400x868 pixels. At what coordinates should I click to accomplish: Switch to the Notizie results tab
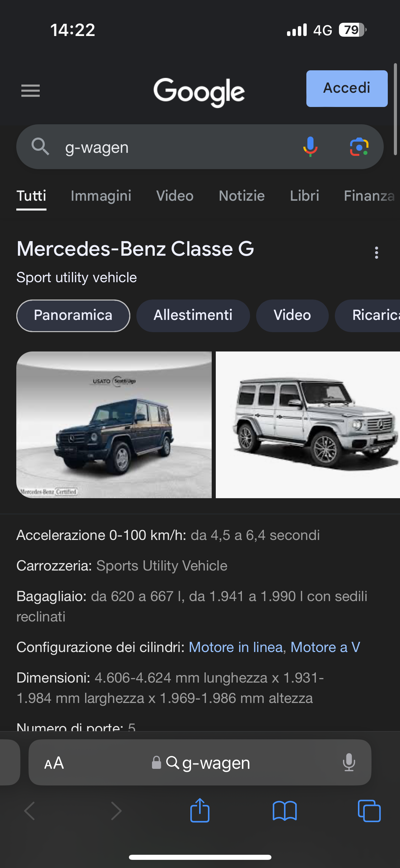pos(242,196)
